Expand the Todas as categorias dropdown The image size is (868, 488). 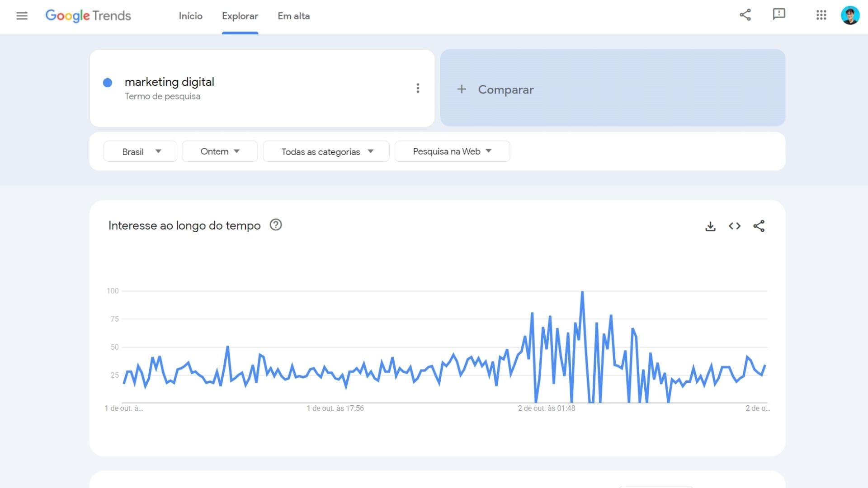point(326,151)
